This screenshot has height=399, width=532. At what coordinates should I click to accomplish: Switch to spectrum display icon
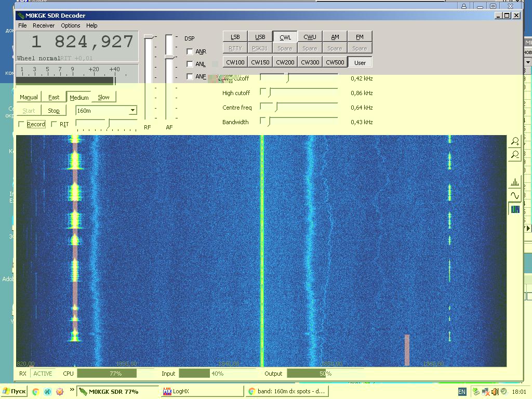tap(514, 182)
